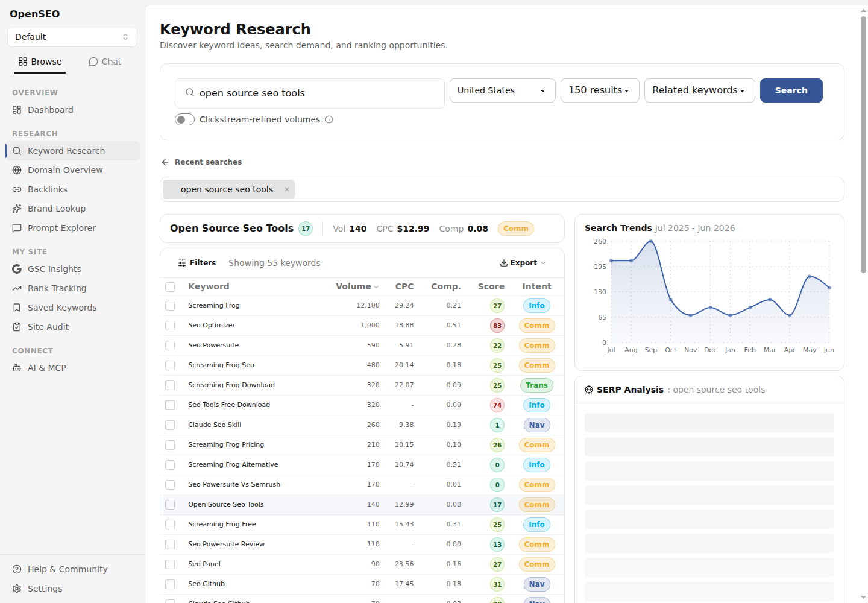Check the Screaming Frog row checkbox
Viewport: 868px width, 603px height.
170,306
